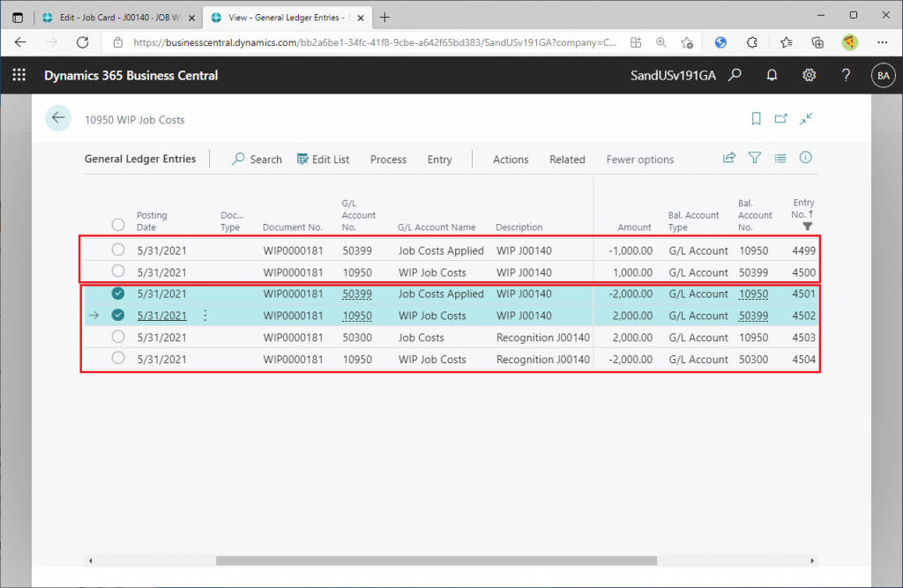The image size is (903, 588).
Task: Open the Entry menu
Action: pos(439,160)
